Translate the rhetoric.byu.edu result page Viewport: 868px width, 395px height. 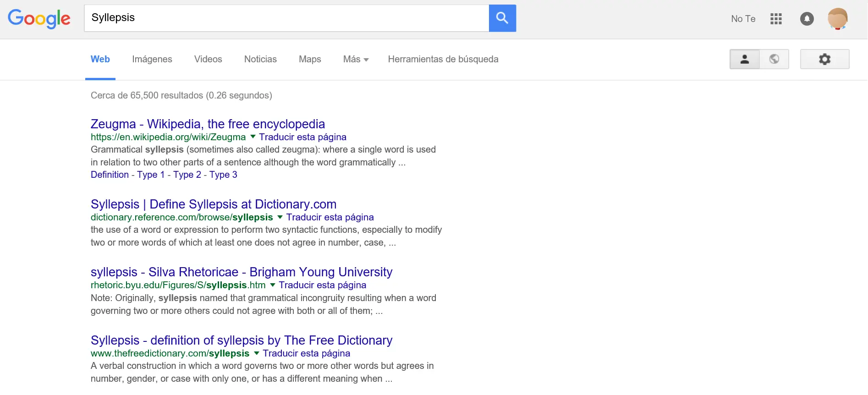click(x=323, y=285)
